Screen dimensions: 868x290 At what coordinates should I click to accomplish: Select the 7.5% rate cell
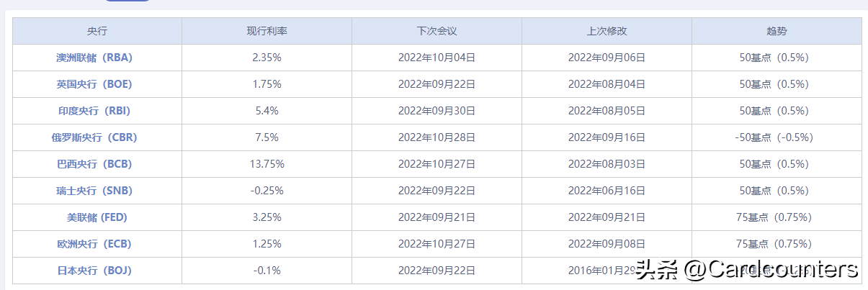point(267,137)
